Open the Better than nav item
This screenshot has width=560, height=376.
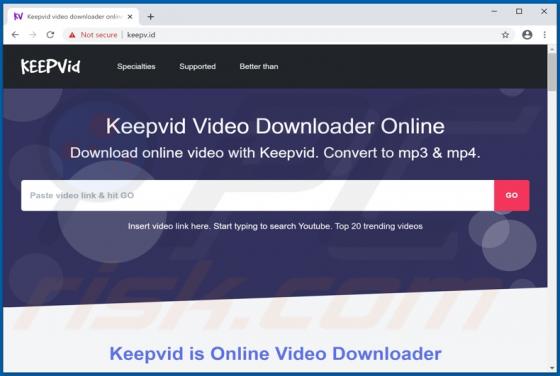pos(259,66)
